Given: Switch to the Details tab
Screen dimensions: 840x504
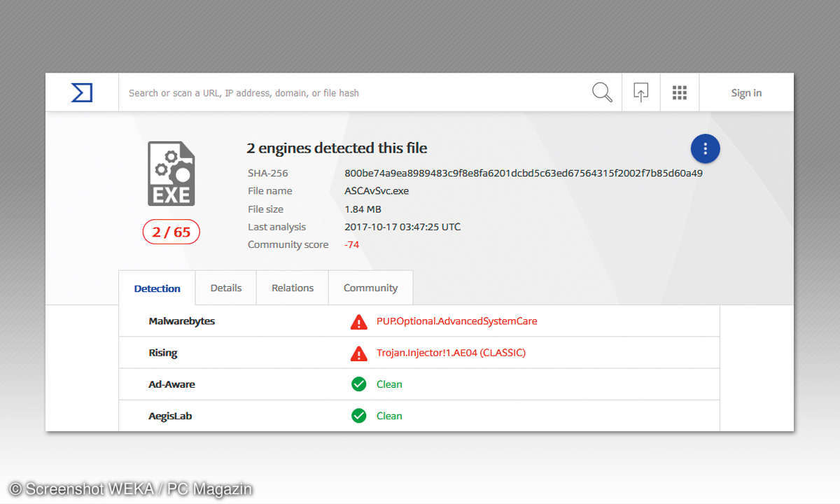Looking at the screenshot, I should (226, 288).
